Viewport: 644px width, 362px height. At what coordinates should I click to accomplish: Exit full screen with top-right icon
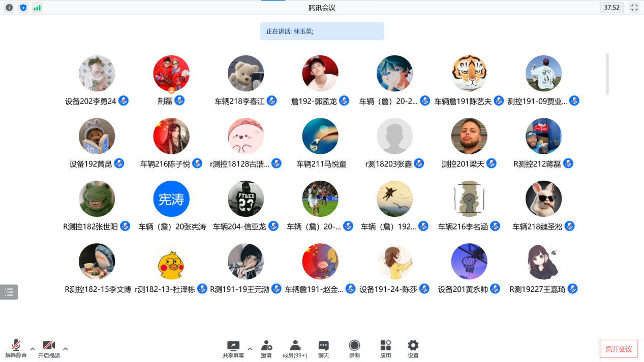pyautogui.click(x=634, y=8)
